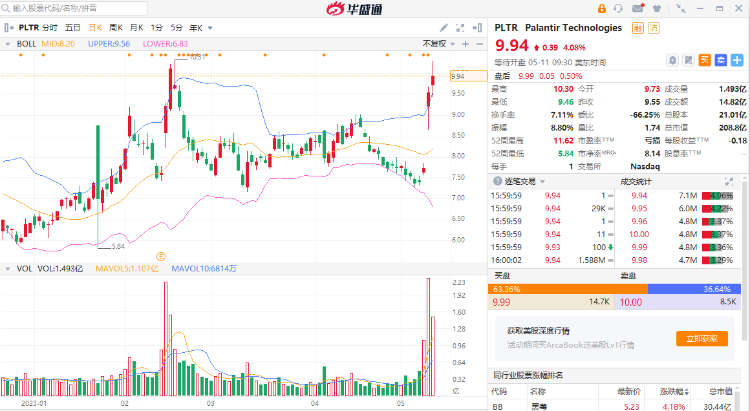Image resolution: width=750 pixels, height=411 pixels.
Task: Open customer service via the headset icon
Action: tap(618, 8)
